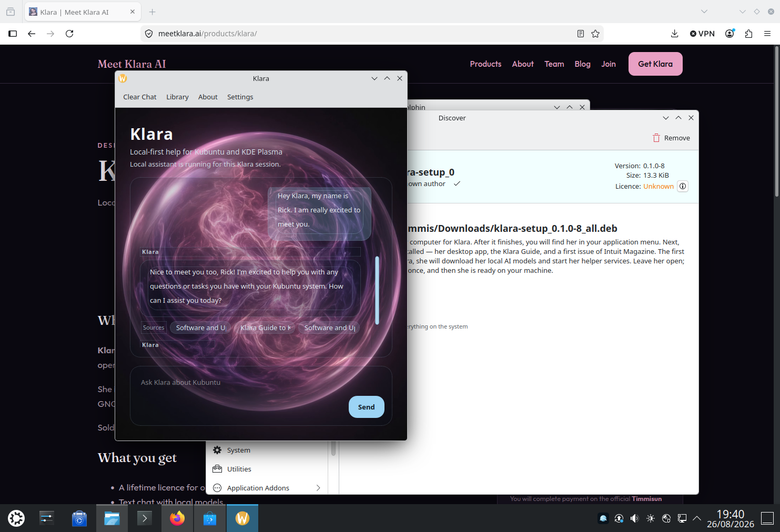This screenshot has width=780, height=532.
Task: Open the updates tray indicator
Action: pos(619,518)
